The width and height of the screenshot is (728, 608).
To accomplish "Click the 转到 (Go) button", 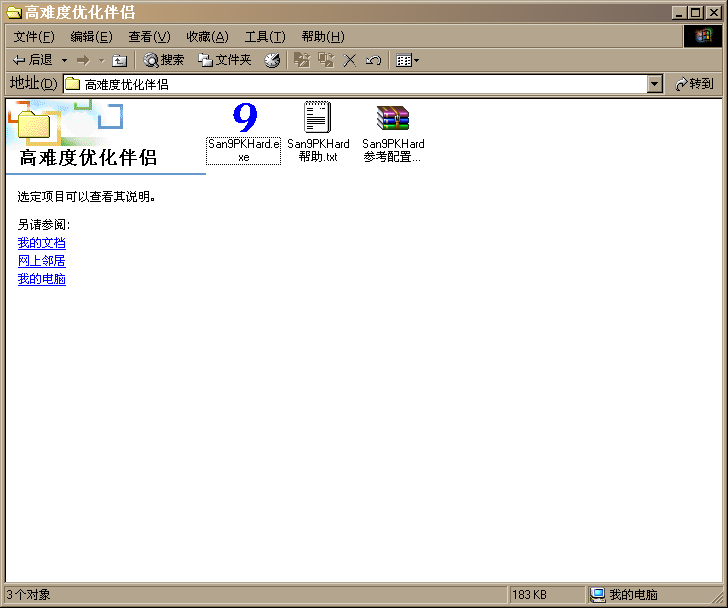I will (695, 84).
